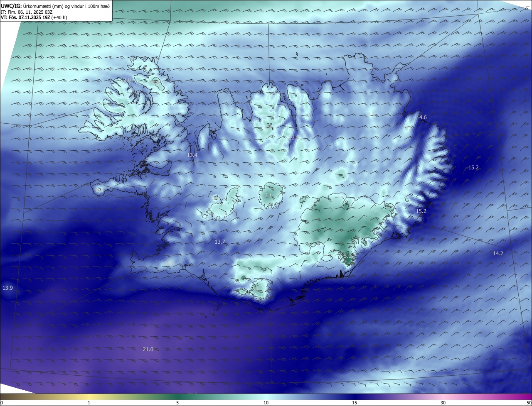Click the valid time 'VT: Fös. 07.11.2025 19Z (+40 h)'

34,17
